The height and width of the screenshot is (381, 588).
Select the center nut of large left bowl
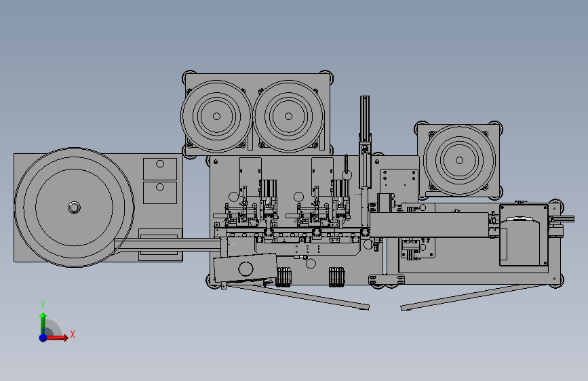point(74,207)
